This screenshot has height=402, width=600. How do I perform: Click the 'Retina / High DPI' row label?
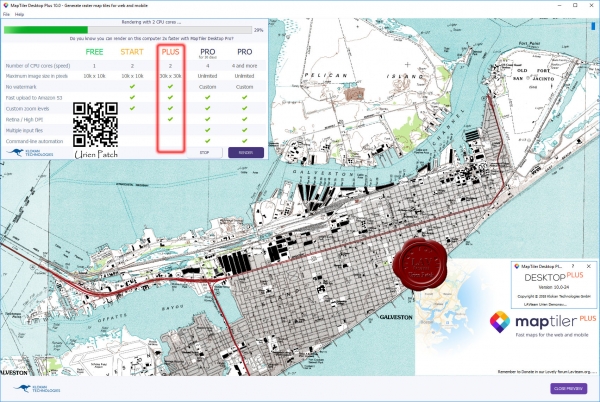pyautogui.click(x=24, y=120)
